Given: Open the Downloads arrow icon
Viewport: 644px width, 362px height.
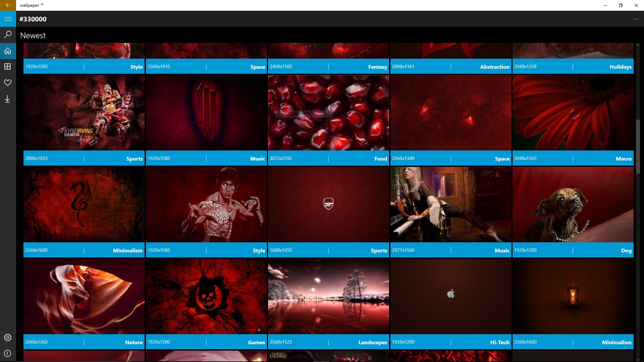Looking at the screenshot, I should 8,99.
